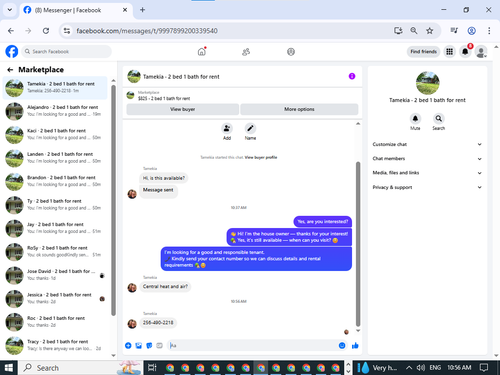Open RoSy 2 bed 1 bath conversation
This screenshot has height=375, width=500.
[x=55, y=252]
